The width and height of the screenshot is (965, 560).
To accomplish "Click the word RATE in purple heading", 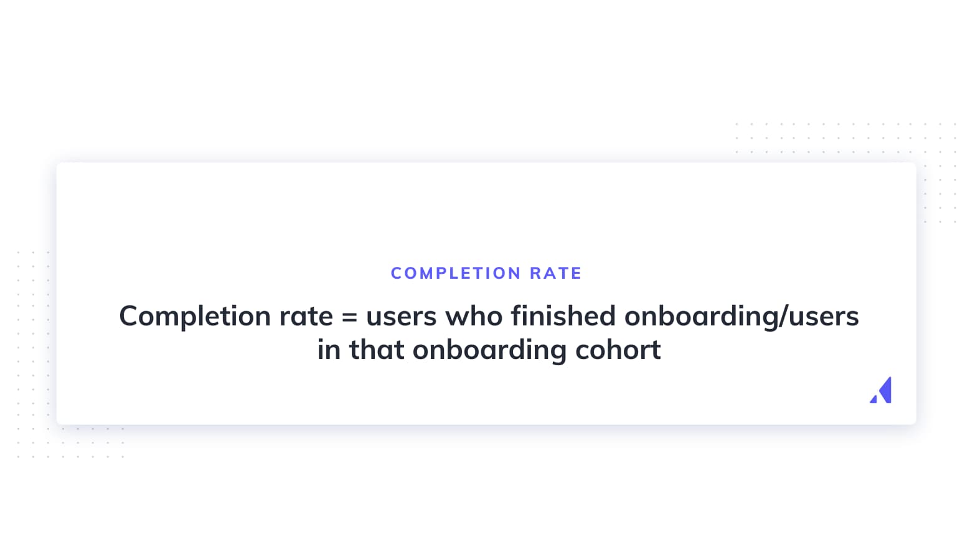I will click(x=555, y=273).
